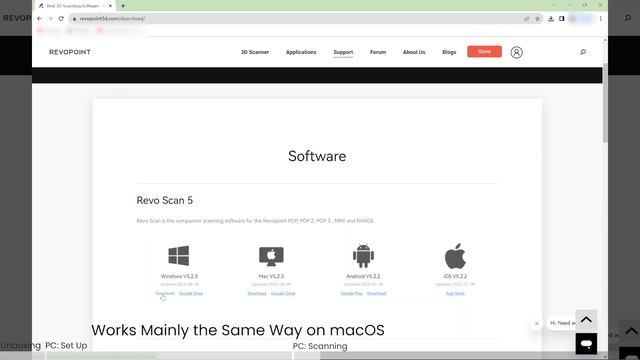
Task: Open the About Us menu
Action: coord(414,52)
